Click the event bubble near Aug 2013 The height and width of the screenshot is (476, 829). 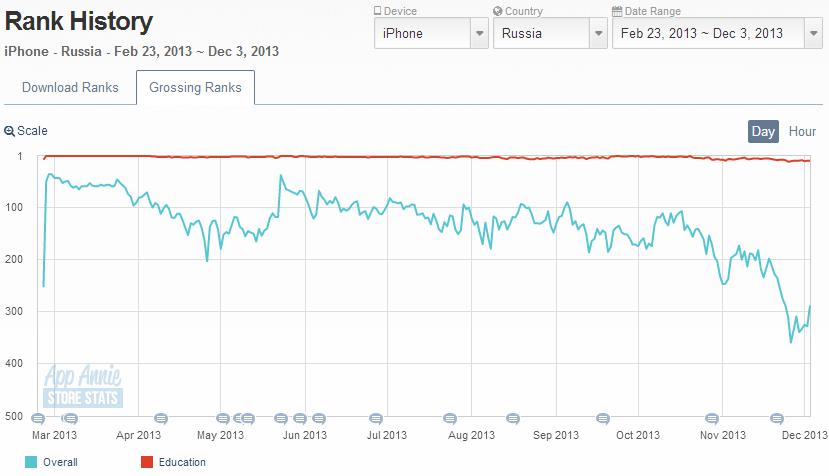click(x=449, y=419)
